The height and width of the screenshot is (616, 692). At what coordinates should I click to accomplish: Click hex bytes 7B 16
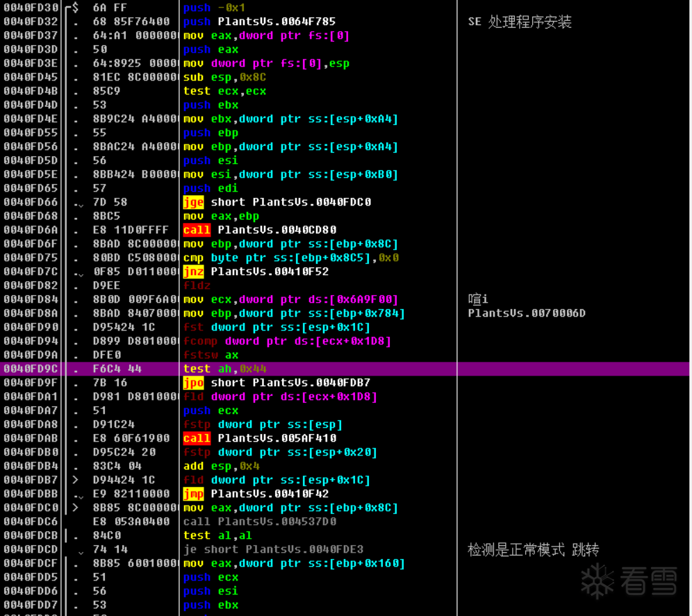pos(110,383)
